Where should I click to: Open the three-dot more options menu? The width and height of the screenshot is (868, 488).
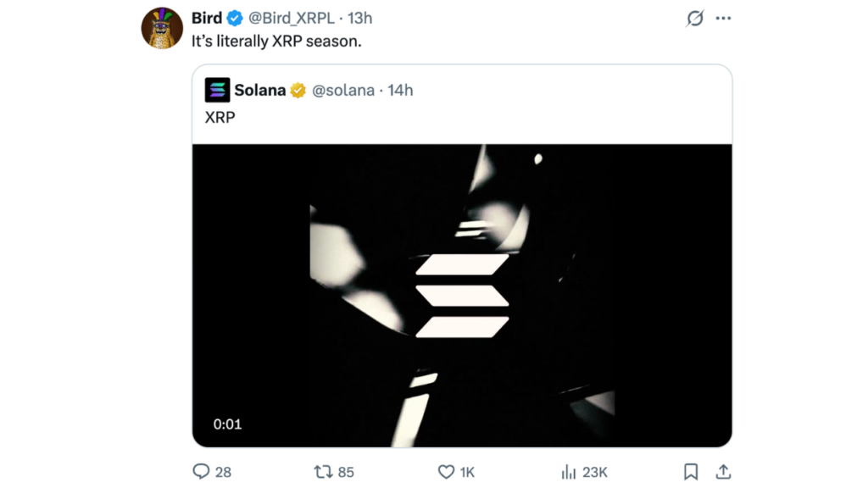tap(723, 18)
